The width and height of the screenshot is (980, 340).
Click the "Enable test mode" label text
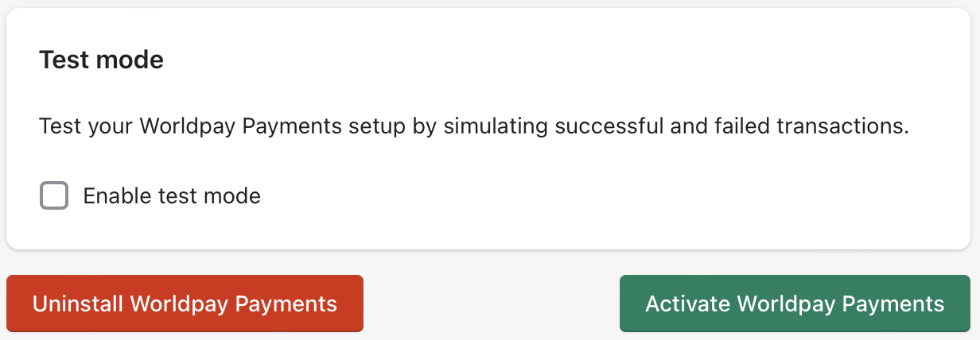click(172, 195)
